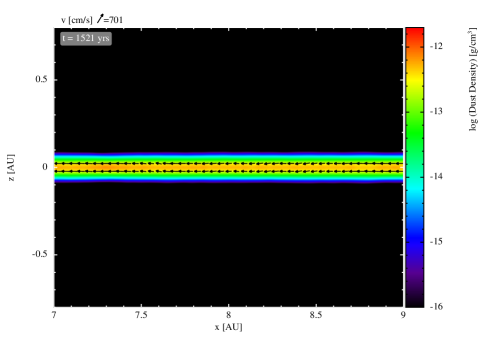Click the log (Dust Density) colorbar title
Viewport: 480px width, 360px height.
472,79
